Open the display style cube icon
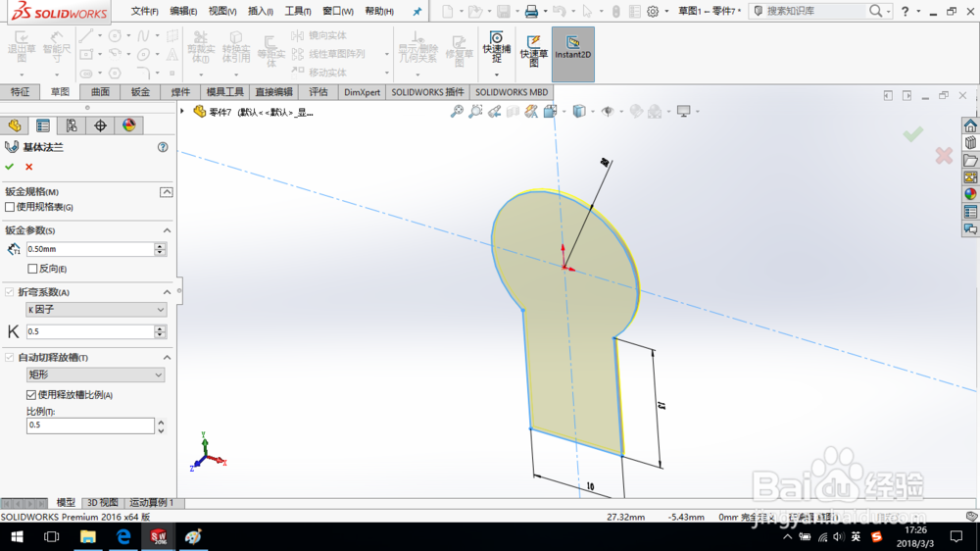Viewport: 980px width, 551px height. tap(579, 112)
